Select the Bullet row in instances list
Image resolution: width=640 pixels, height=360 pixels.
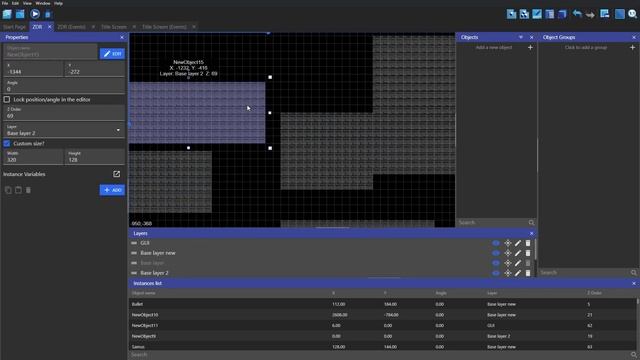(382, 304)
